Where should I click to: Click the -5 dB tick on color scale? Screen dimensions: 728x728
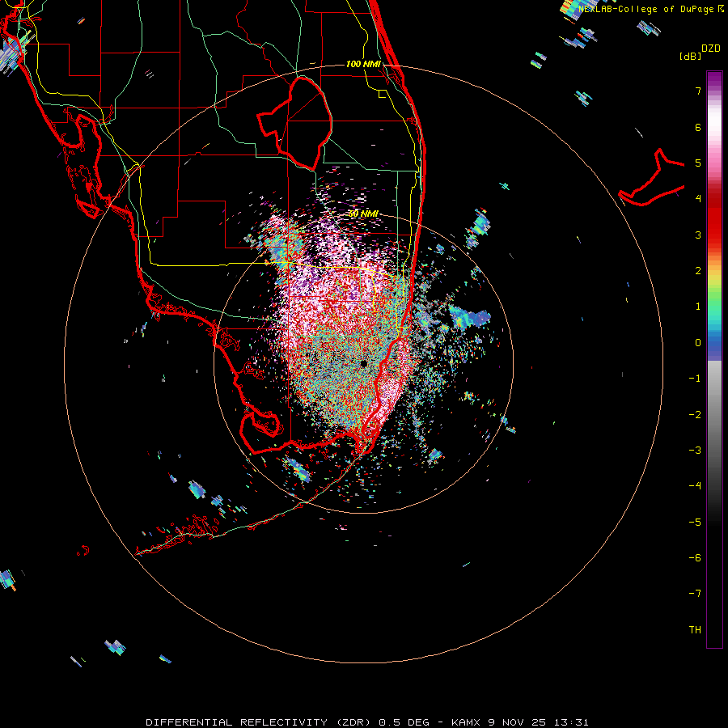click(x=695, y=523)
